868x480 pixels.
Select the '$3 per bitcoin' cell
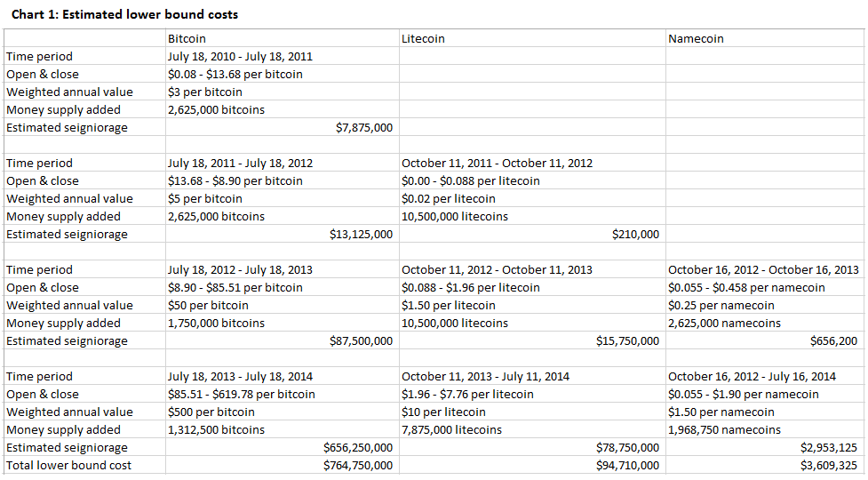(204, 92)
